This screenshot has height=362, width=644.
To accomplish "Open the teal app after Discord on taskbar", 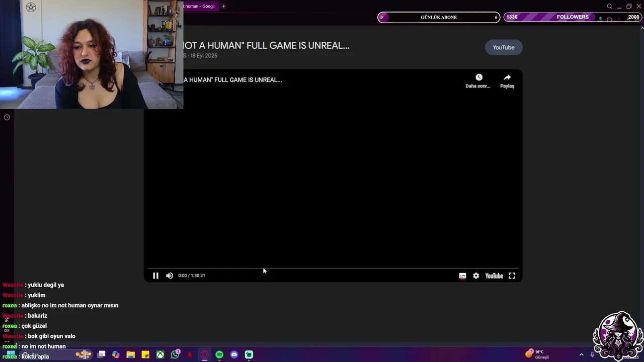I will point(249,354).
